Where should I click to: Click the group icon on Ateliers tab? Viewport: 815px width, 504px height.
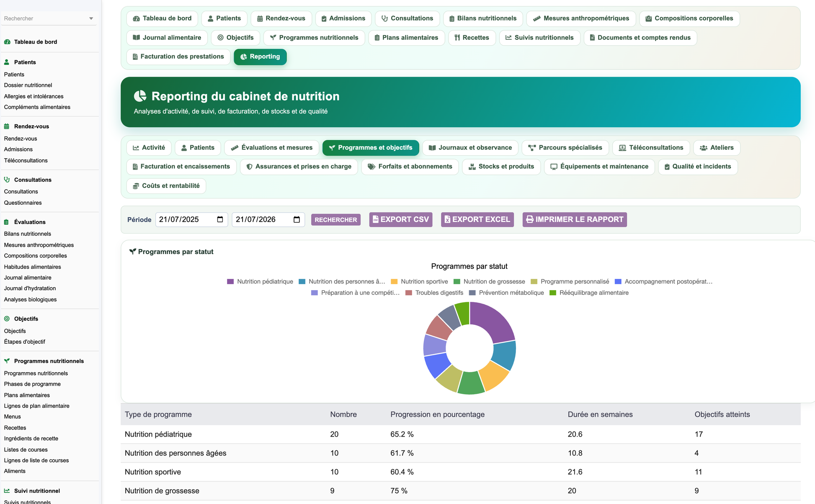tap(704, 148)
